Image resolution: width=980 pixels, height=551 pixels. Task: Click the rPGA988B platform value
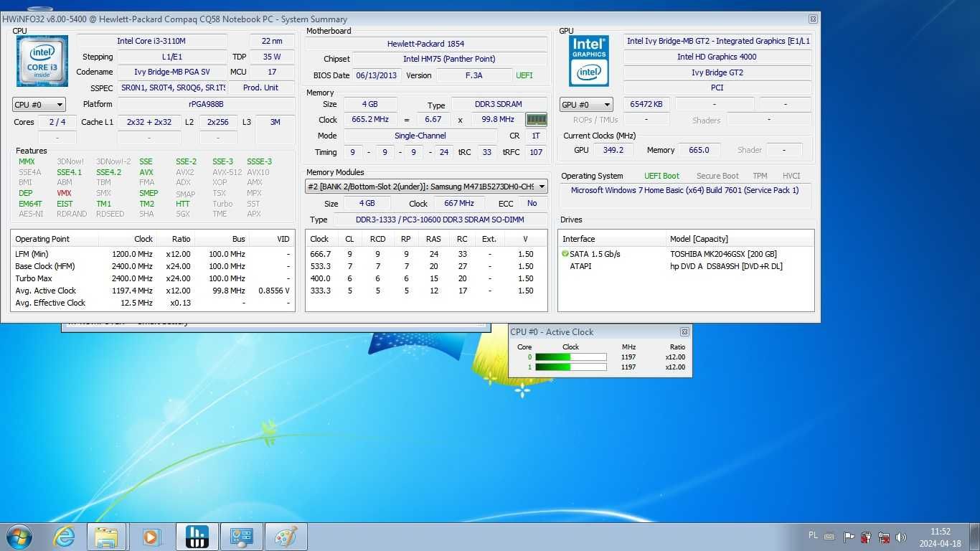(206, 104)
